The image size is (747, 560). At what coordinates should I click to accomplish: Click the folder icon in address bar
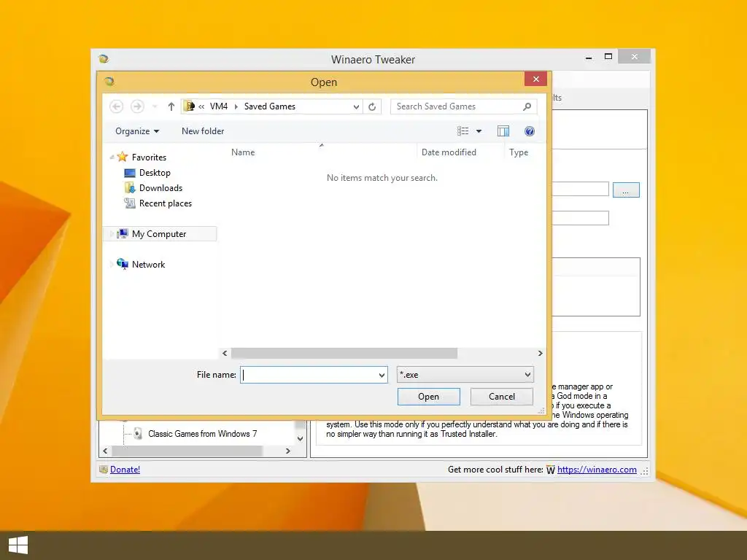(189, 106)
